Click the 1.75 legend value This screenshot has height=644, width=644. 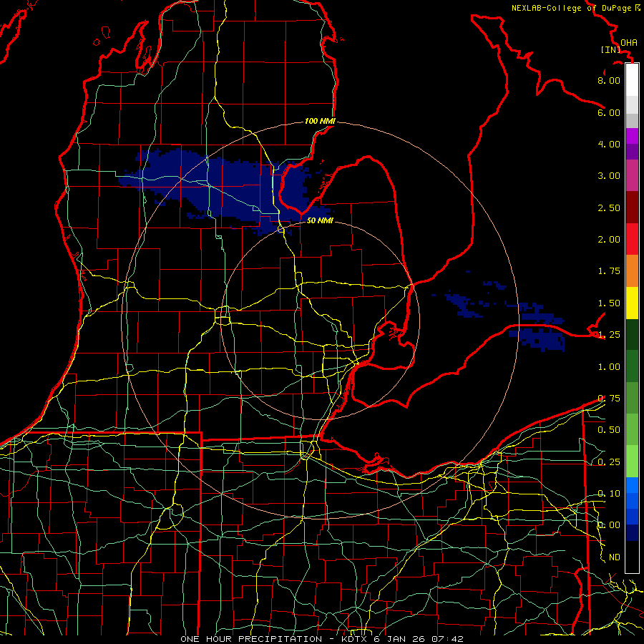pos(609,271)
